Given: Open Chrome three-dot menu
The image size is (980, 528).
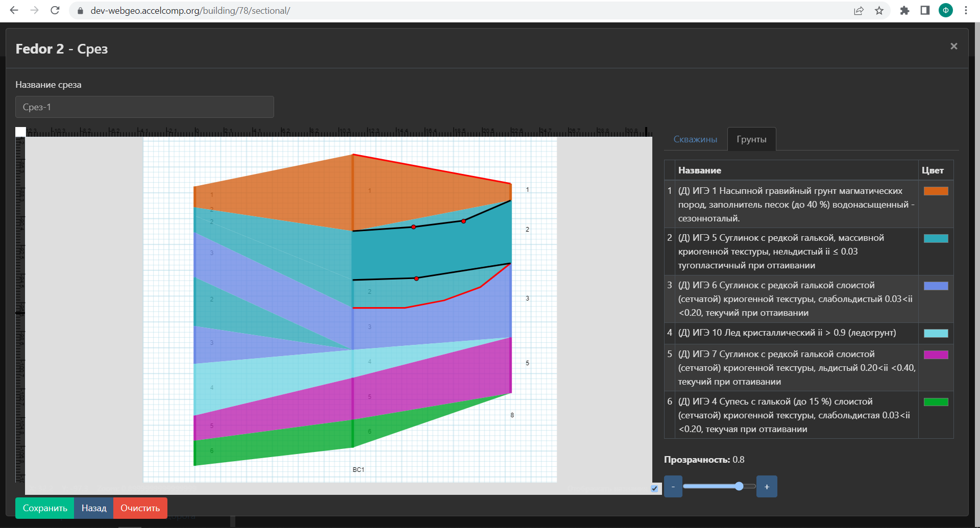Looking at the screenshot, I should [966, 11].
